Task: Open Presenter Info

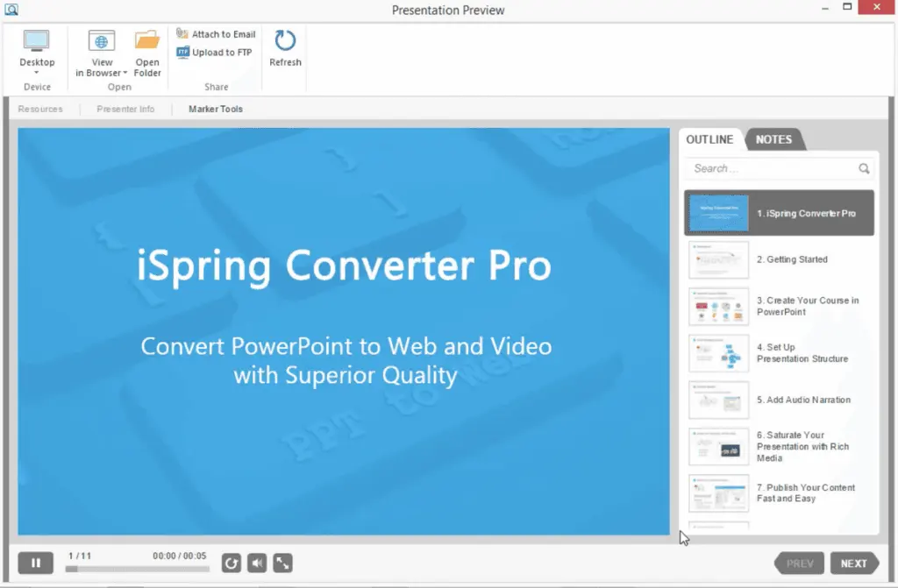Action: click(125, 109)
